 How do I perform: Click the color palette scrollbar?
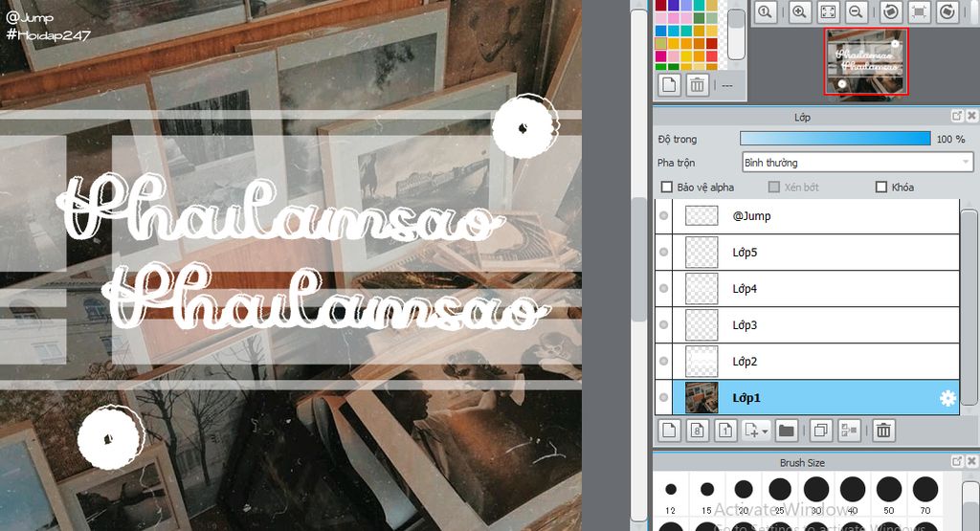(x=737, y=34)
